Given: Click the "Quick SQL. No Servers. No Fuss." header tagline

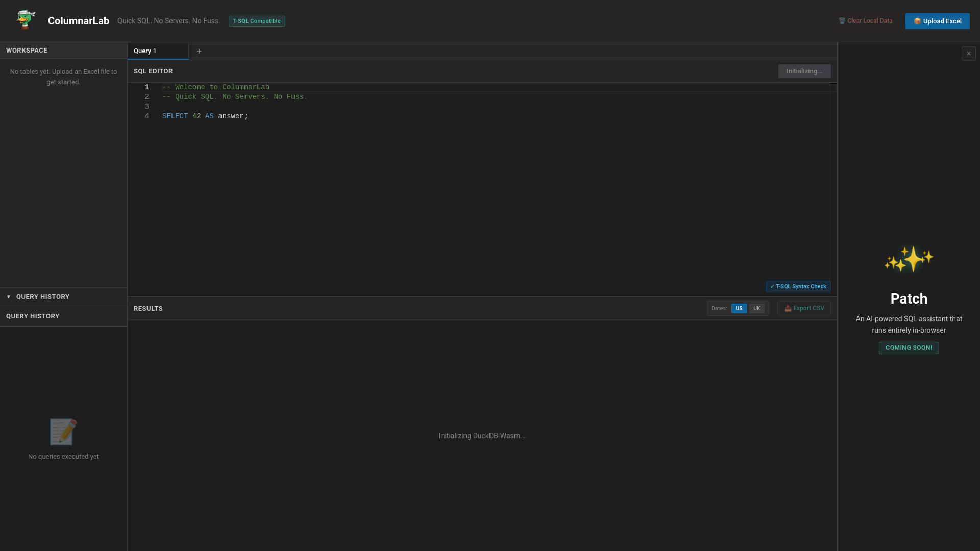Looking at the screenshot, I should click(x=168, y=21).
